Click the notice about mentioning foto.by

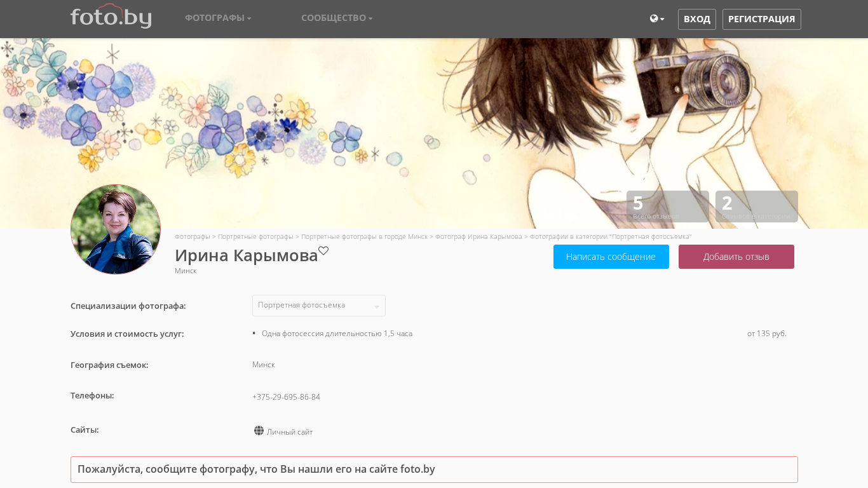[434, 470]
